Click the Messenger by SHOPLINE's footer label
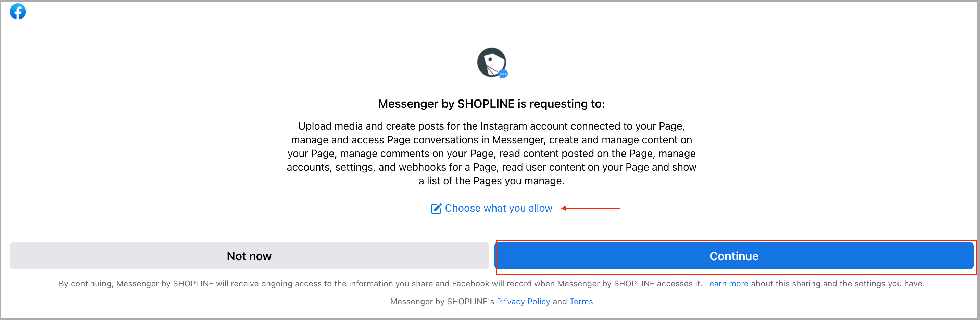980x320 pixels. (442, 302)
